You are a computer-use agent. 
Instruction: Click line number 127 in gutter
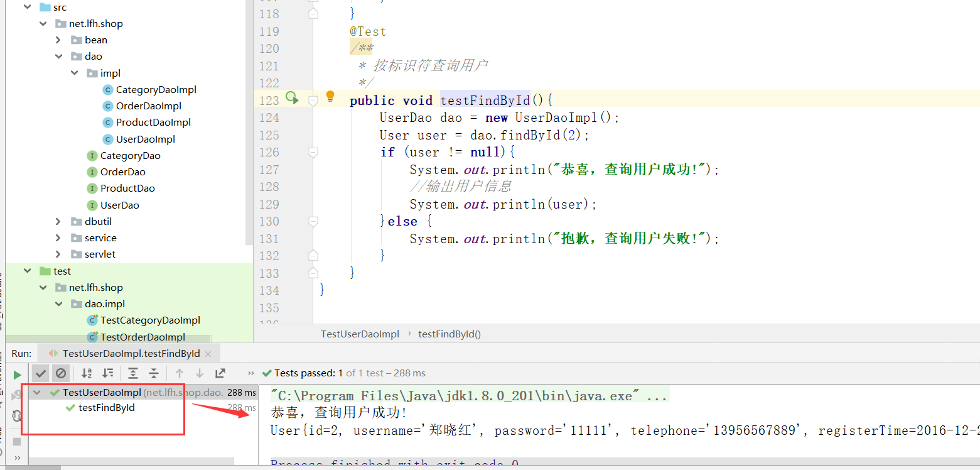point(269,170)
